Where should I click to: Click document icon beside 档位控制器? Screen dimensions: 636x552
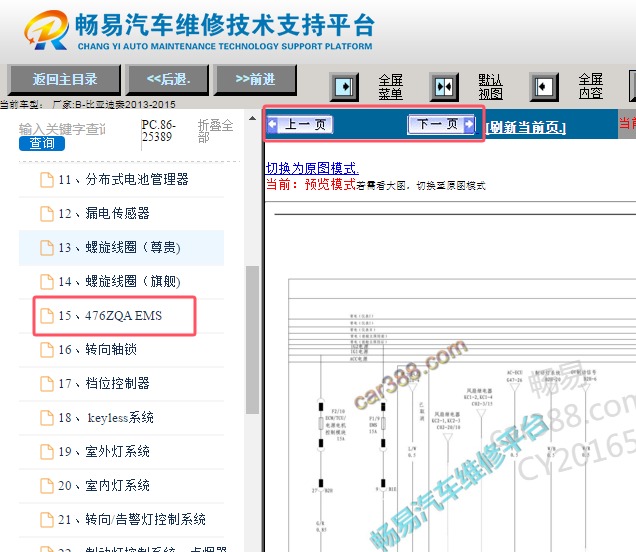47,384
